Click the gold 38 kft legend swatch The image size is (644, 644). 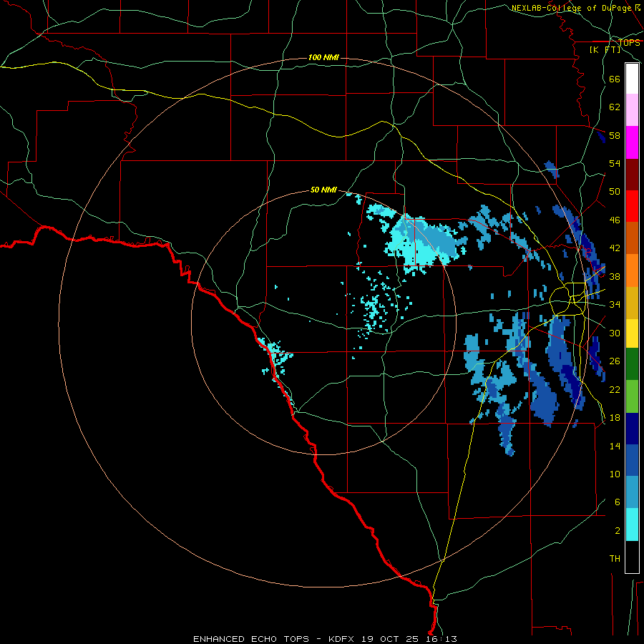[632, 303]
